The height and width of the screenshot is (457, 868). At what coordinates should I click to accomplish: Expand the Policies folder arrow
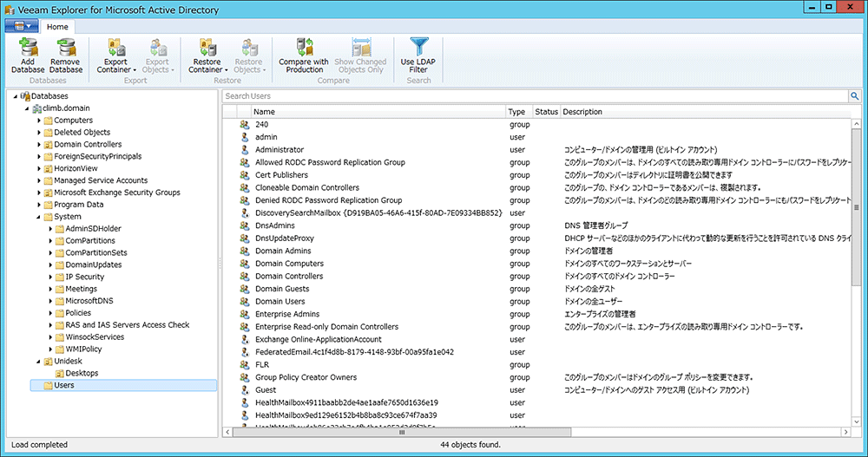pyautogui.click(x=51, y=313)
